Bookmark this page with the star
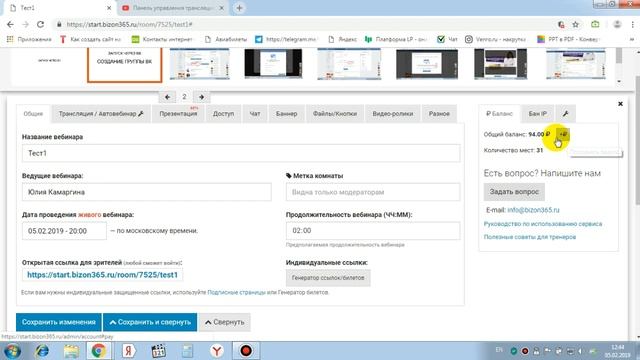 [576, 24]
